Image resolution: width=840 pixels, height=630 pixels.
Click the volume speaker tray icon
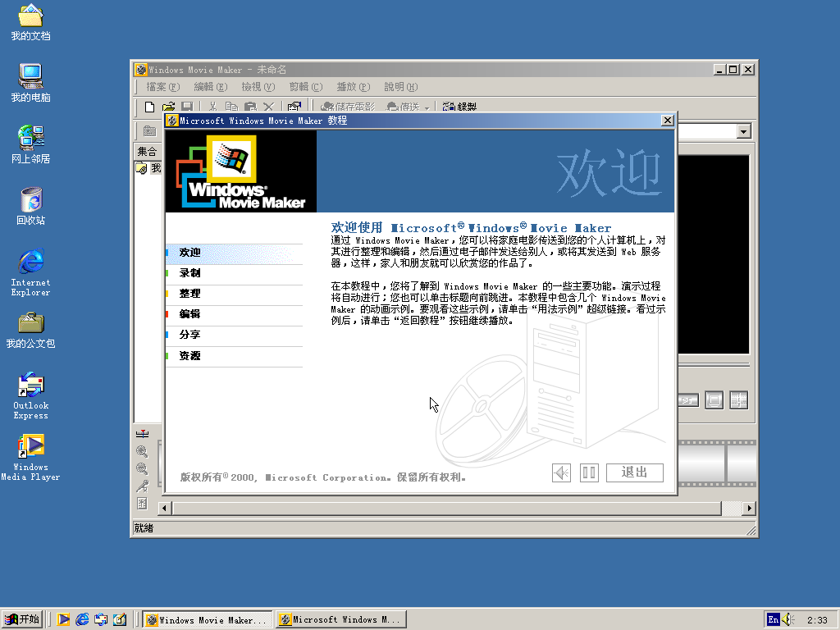788,619
